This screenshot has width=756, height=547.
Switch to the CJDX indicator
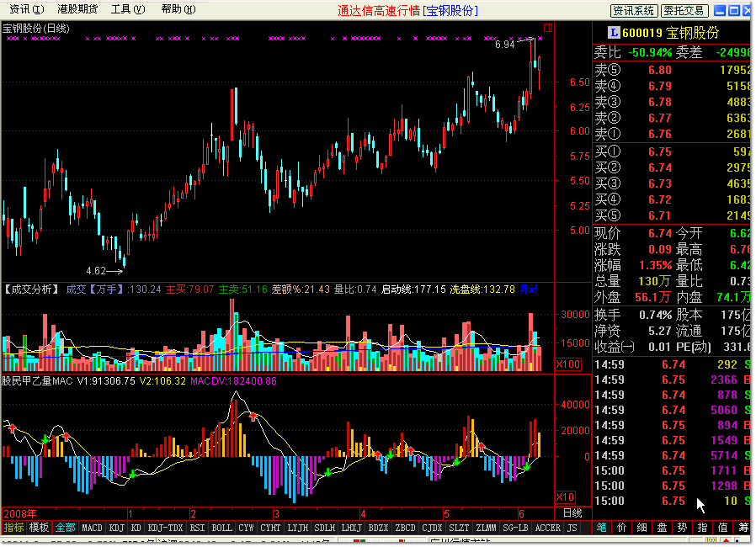(433, 528)
